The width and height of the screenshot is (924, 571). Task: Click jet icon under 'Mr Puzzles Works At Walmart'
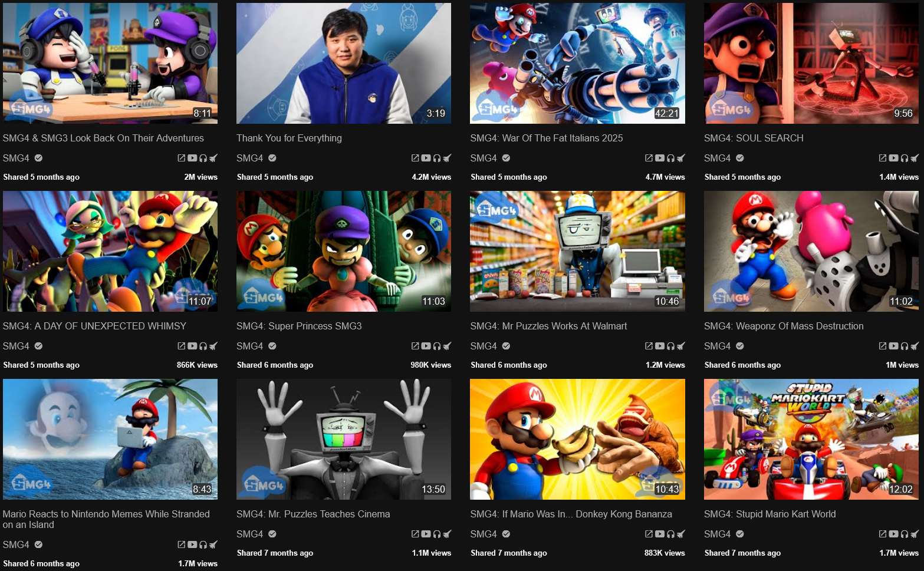[x=681, y=346]
